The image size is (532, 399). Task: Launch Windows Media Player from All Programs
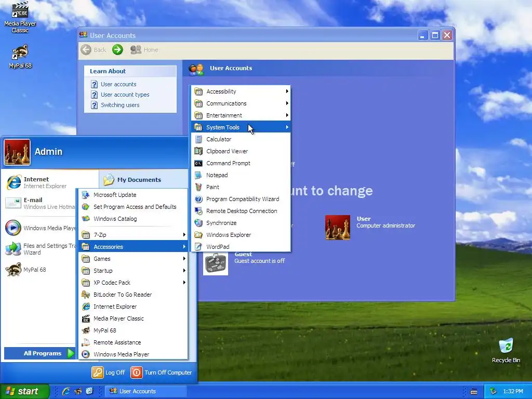coord(133,354)
